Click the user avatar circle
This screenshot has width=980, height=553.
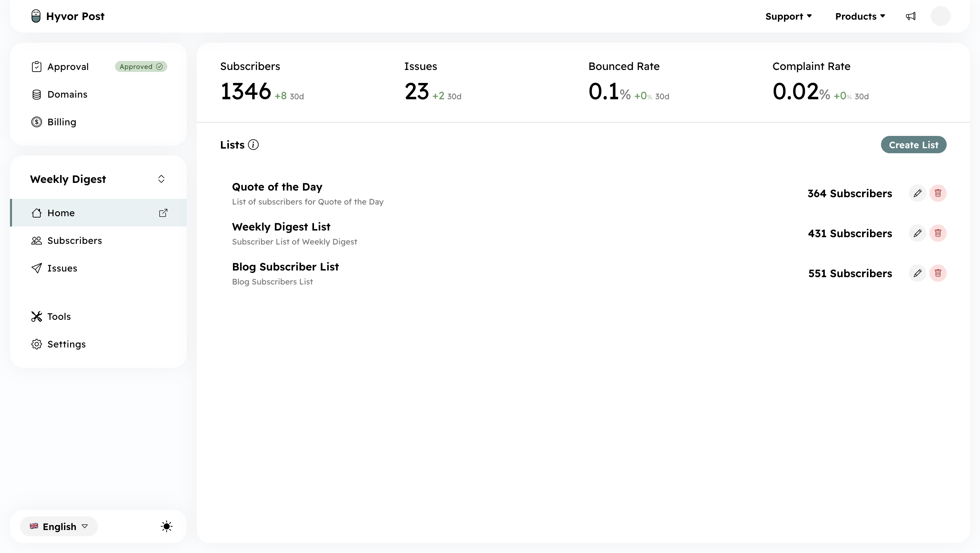[x=940, y=16]
